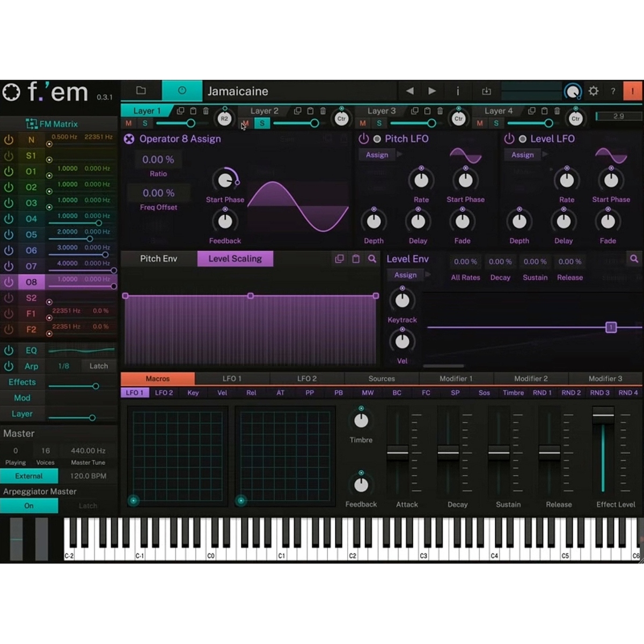The width and height of the screenshot is (644, 644).
Task: Delete Layer 1 trash icon
Action: coord(206,111)
